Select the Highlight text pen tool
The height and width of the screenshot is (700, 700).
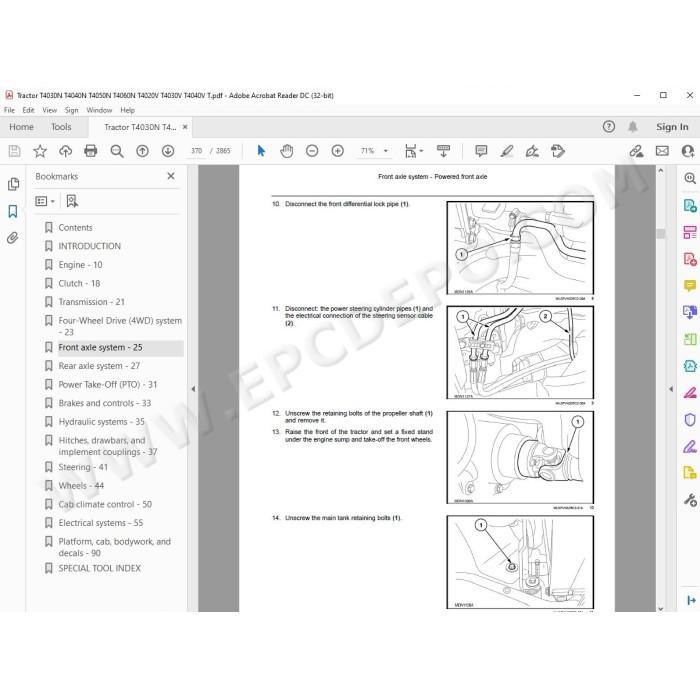[507, 151]
